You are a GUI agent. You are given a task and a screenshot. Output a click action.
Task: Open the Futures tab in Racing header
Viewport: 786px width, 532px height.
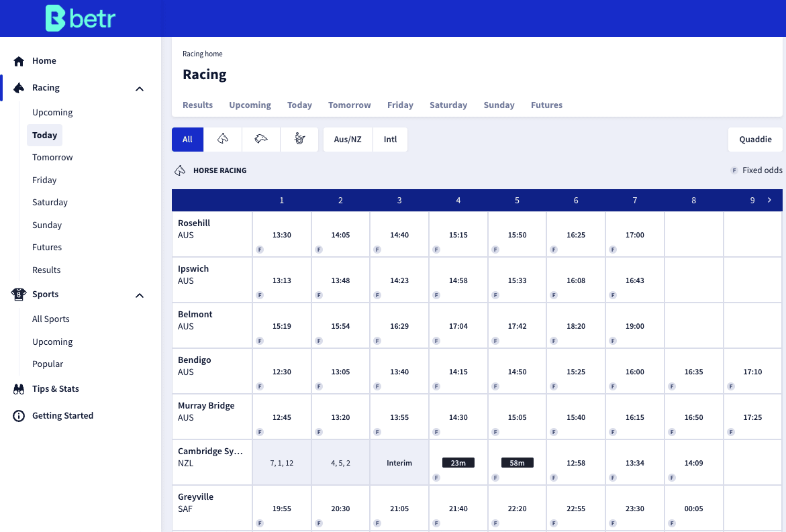[546, 105]
